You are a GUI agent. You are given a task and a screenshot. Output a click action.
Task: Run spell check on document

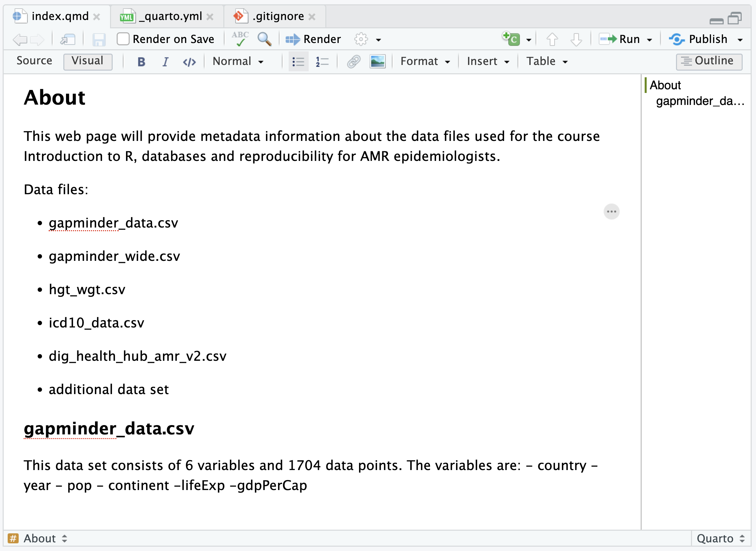click(x=240, y=39)
